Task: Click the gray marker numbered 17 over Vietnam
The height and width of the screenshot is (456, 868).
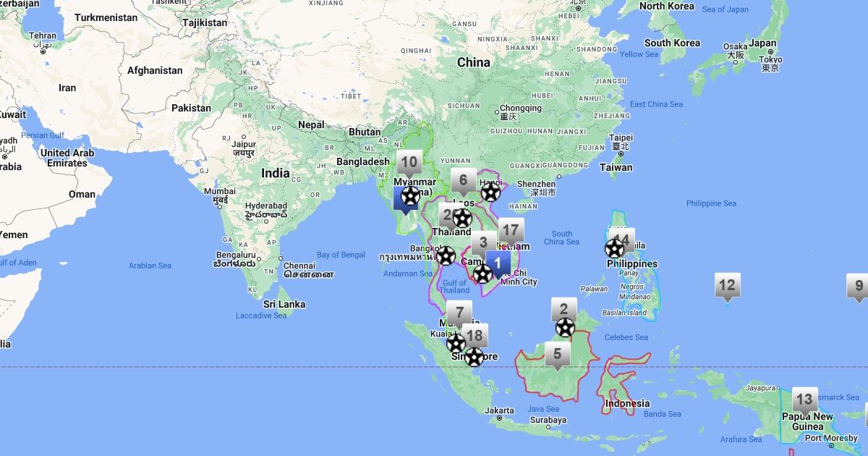Action: pyautogui.click(x=511, y=232)
